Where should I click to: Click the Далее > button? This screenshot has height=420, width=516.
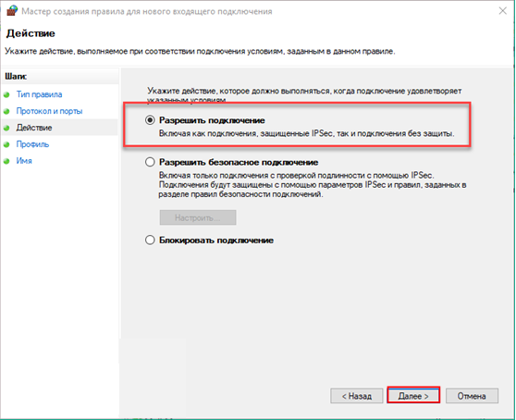click(413, 396)
